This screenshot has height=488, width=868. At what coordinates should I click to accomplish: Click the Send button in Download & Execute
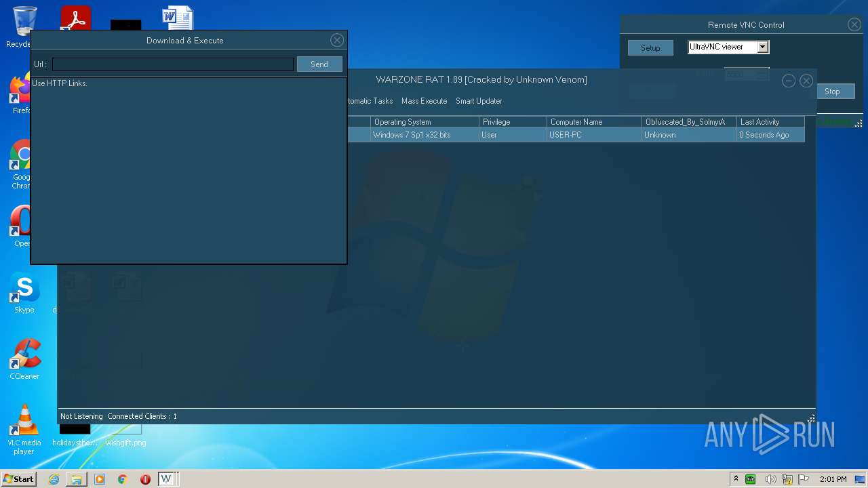[319, 64]
